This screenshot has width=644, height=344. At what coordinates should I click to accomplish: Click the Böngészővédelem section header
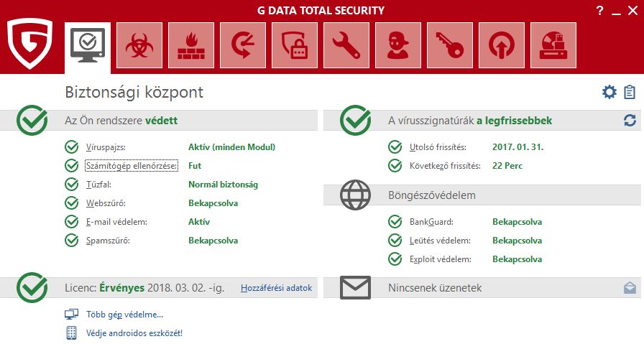(x=432, y=195)
